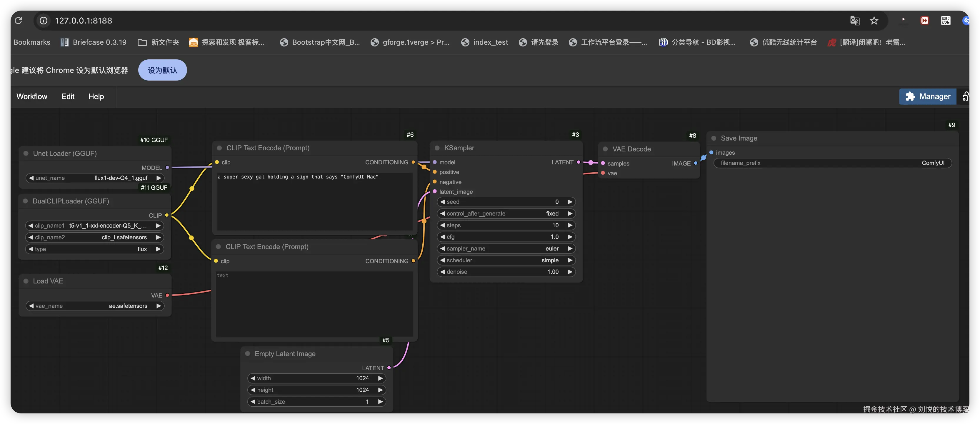The width and height of the screenshot is (980, 424).
Task: Click next arrow on unet_name selector
Action: (159, 178)
